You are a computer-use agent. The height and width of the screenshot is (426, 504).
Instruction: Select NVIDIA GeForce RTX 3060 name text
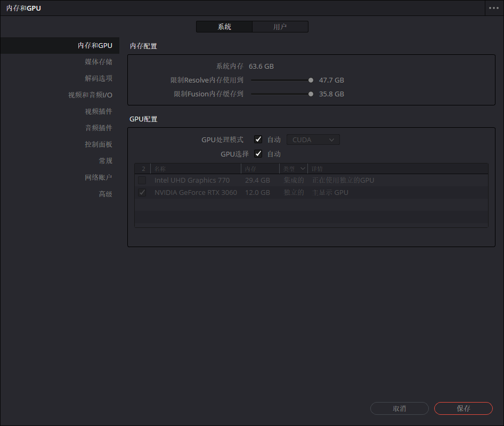[196, 192]
